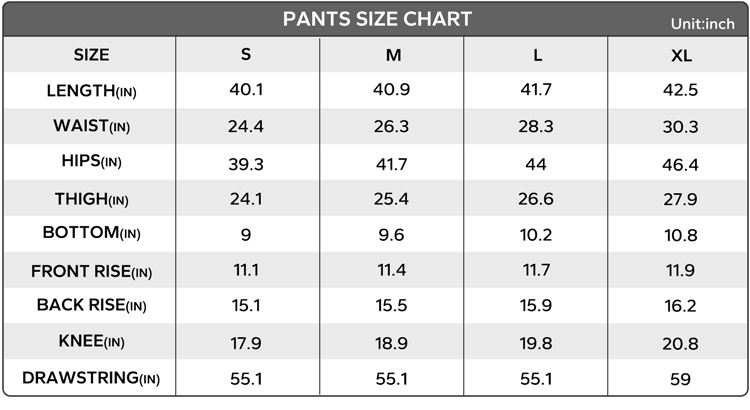
Task: Click the KNEE(IN) row label
Action: click(91, 342)
